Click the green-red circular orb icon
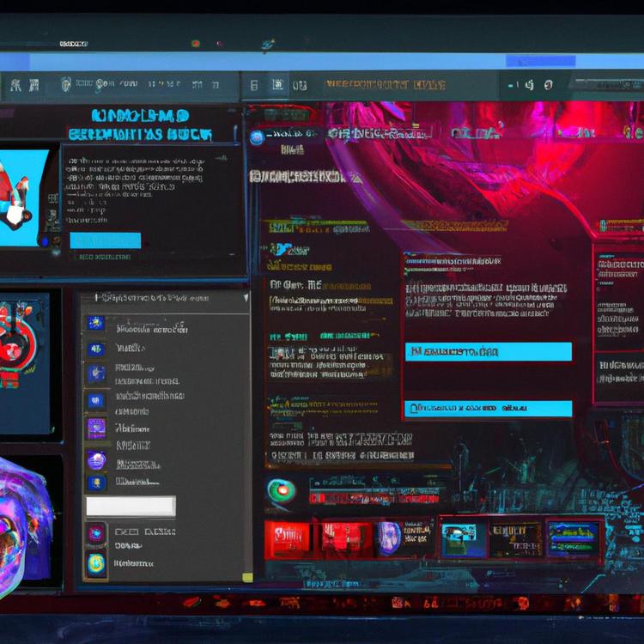Viewport: 644px width, 644px height. (x=280, y=491)
